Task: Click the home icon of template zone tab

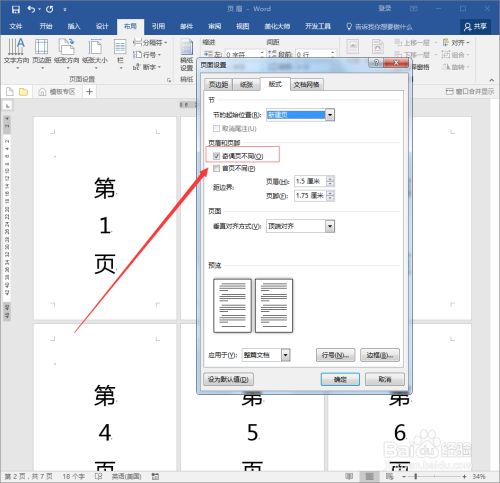Action: click(42, 92)
